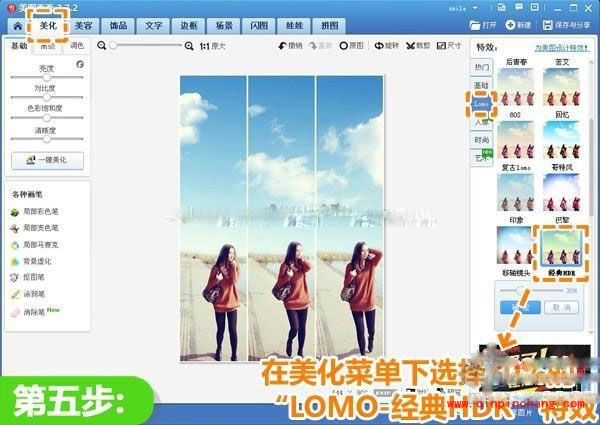
Task: Expand the smile account dropdown arrow
Action: pyautogui.click(x=475, y=8)
